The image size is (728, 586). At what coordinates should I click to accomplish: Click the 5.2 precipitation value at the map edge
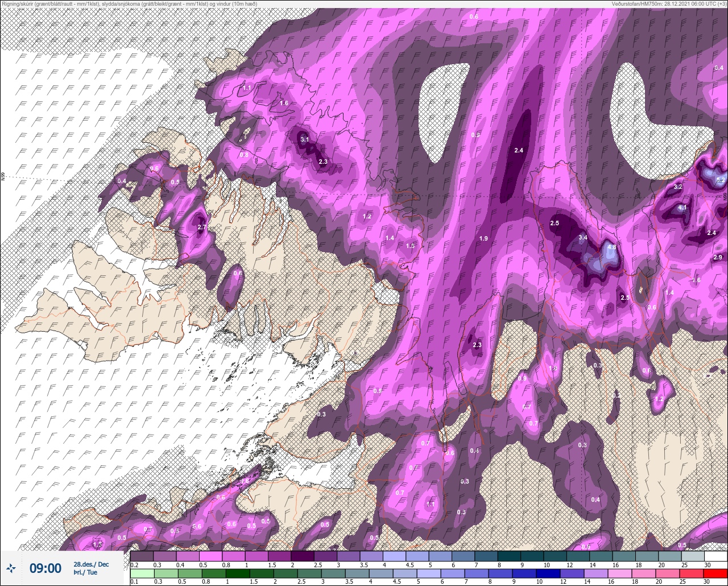tap(721, 180)
